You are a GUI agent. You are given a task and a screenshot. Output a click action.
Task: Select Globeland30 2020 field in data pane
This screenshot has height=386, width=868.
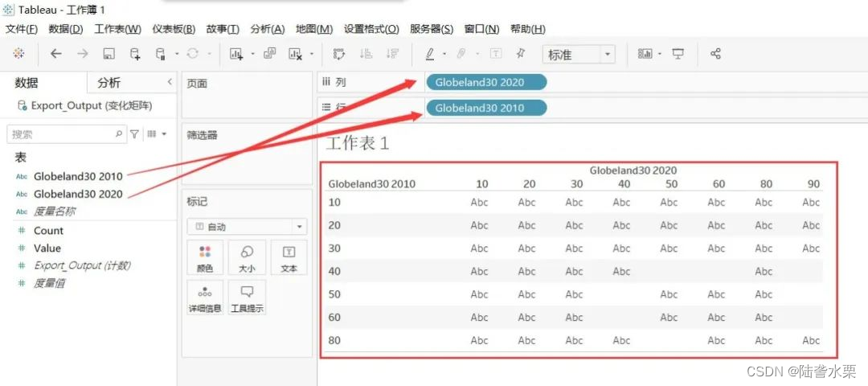[78, 194]
